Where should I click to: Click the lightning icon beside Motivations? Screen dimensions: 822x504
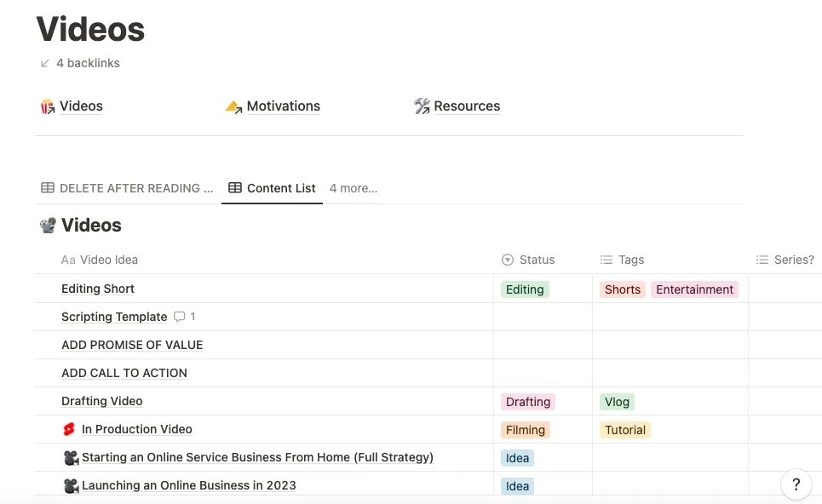click(x=233, y=106)
